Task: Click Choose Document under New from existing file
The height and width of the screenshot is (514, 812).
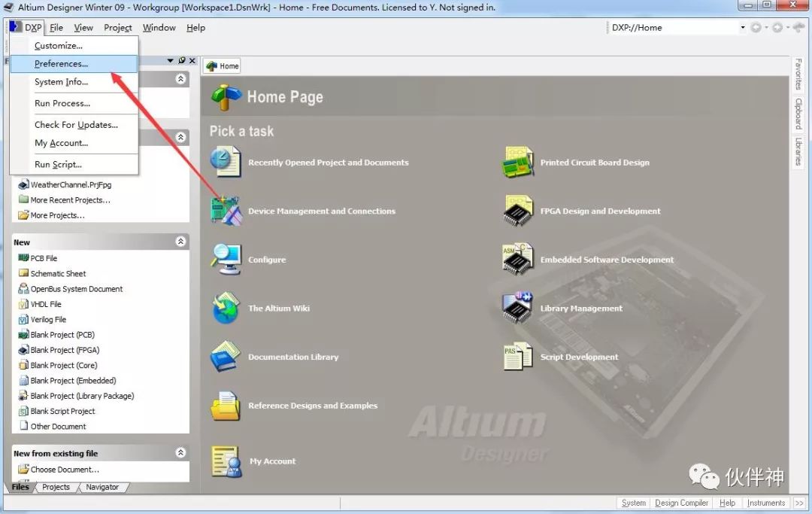Action: click(64, 470)
